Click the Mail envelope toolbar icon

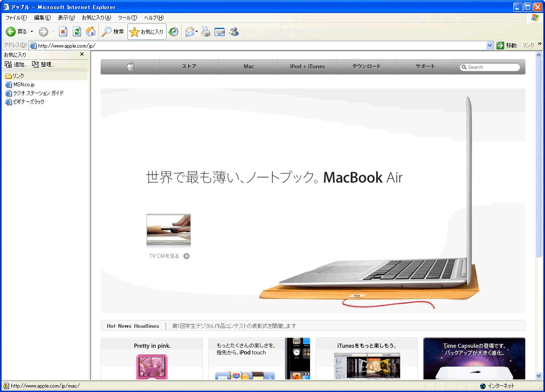point(189,32)
